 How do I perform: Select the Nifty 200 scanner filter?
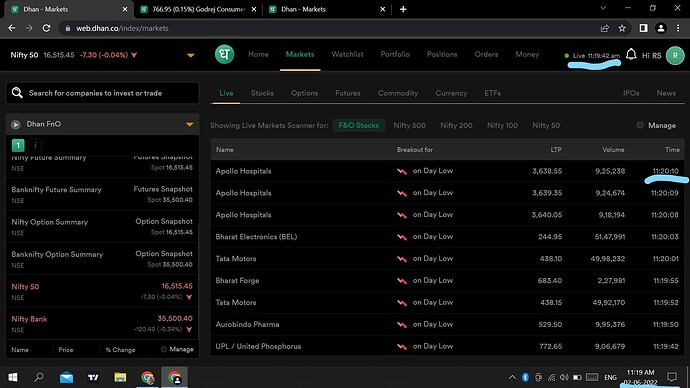[x=456, y=125]
